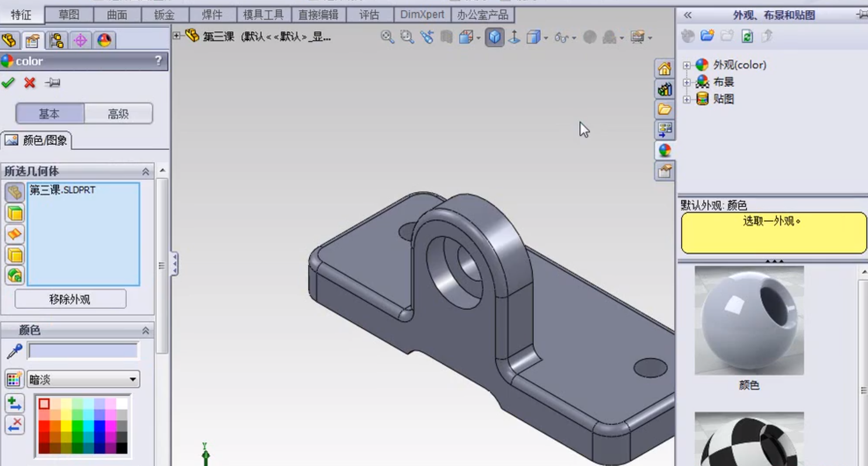Screen dimensions: 868x466
Task: Enable the select-part filter icon
Action: pos(15,192)
